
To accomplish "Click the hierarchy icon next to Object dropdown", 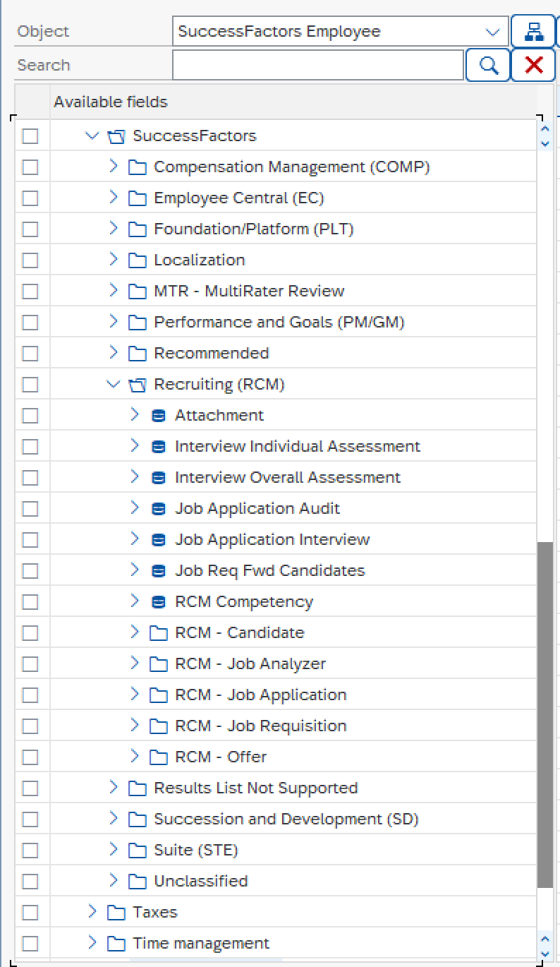I will 532,32.
